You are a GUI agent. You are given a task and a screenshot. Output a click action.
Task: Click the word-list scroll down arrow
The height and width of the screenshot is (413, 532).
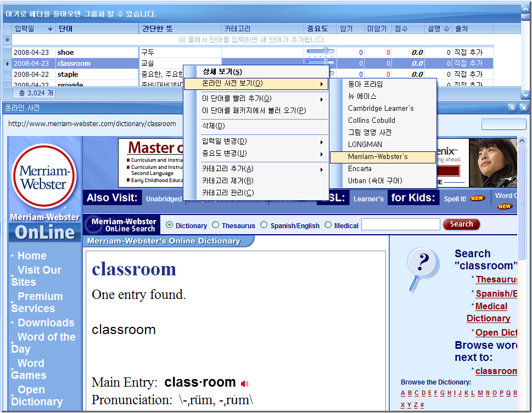tap(525, 94)
